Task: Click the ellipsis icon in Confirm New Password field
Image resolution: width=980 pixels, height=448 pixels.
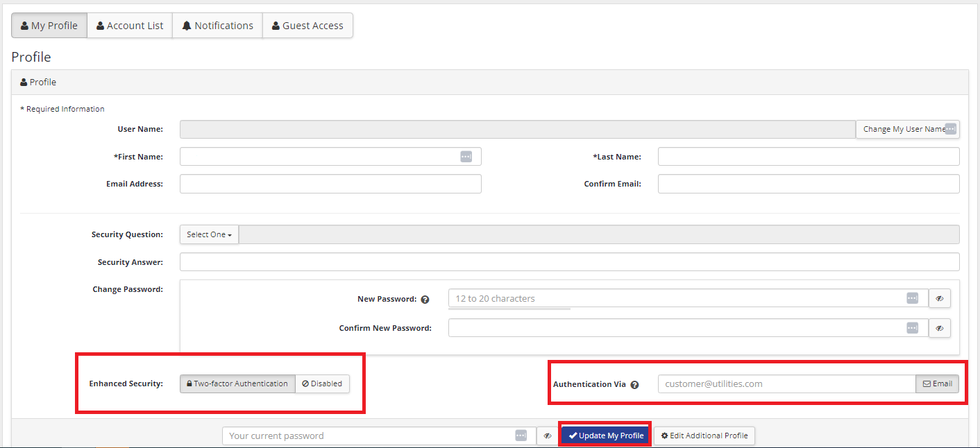Action: 912,328
